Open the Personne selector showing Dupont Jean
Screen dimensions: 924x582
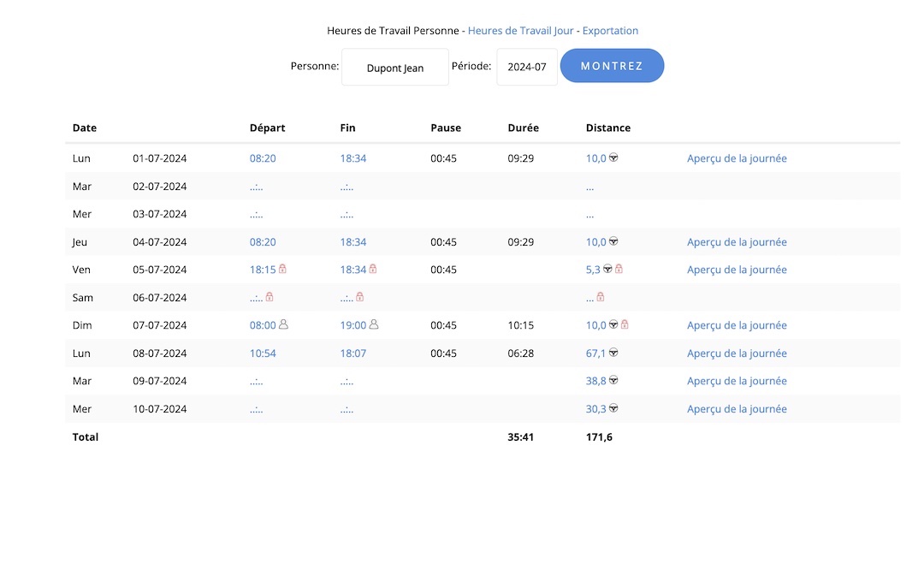coord(394,68)
